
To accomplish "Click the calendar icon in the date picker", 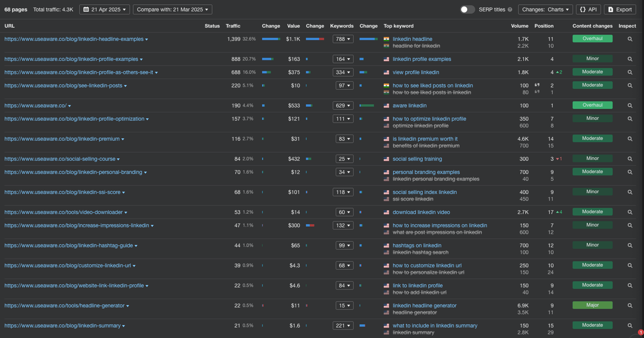I will 86,9.
